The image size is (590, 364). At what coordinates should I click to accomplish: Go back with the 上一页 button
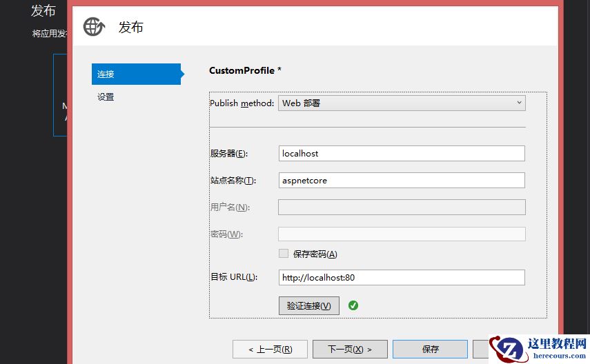(269, 349)
